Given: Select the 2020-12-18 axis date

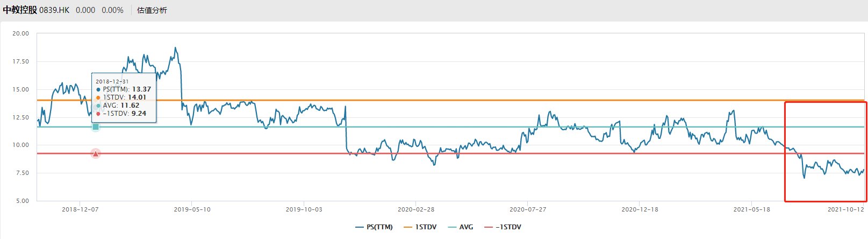Looking at the screenshot, I should click(x=640, y=209).
